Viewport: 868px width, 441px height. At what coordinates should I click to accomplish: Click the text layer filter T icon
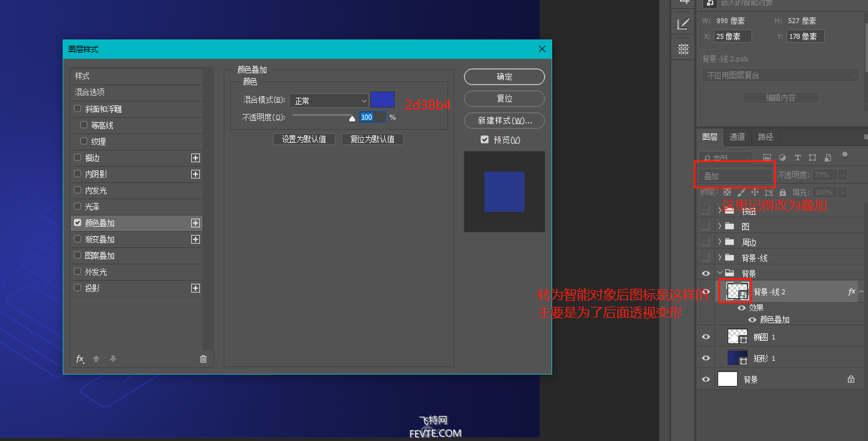point(798,157)
